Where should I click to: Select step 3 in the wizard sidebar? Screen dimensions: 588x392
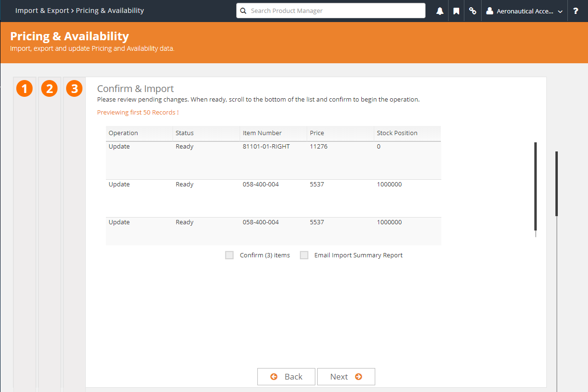click(74, 88)
